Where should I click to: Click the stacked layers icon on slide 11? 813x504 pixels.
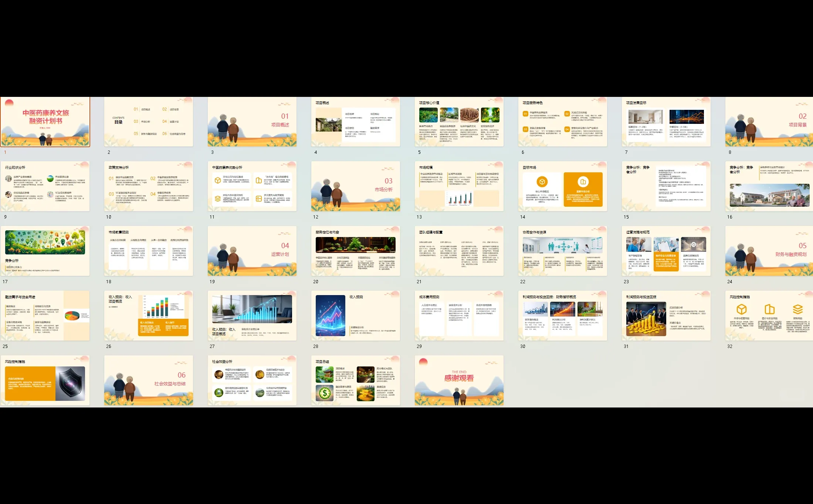pos(218,198)
